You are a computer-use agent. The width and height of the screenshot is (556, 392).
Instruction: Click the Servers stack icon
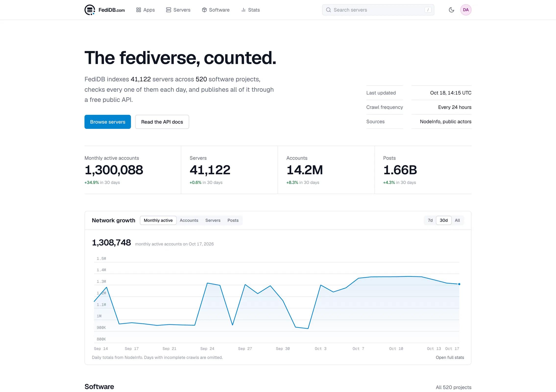pos(169,10)
